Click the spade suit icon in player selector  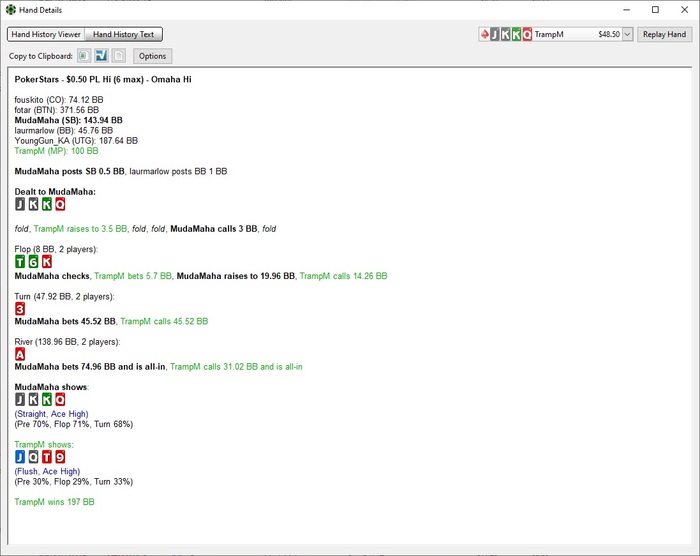[484, 34]
